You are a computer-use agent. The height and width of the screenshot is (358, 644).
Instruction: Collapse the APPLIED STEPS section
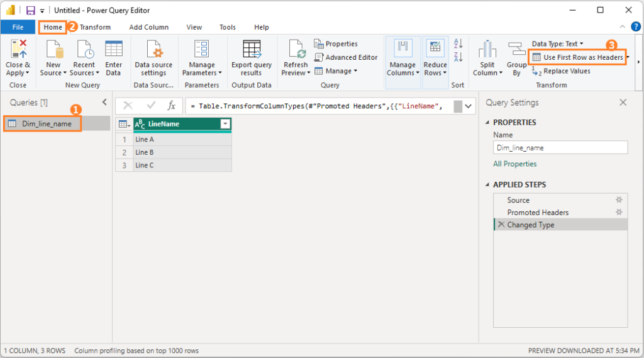click(487, 184)
